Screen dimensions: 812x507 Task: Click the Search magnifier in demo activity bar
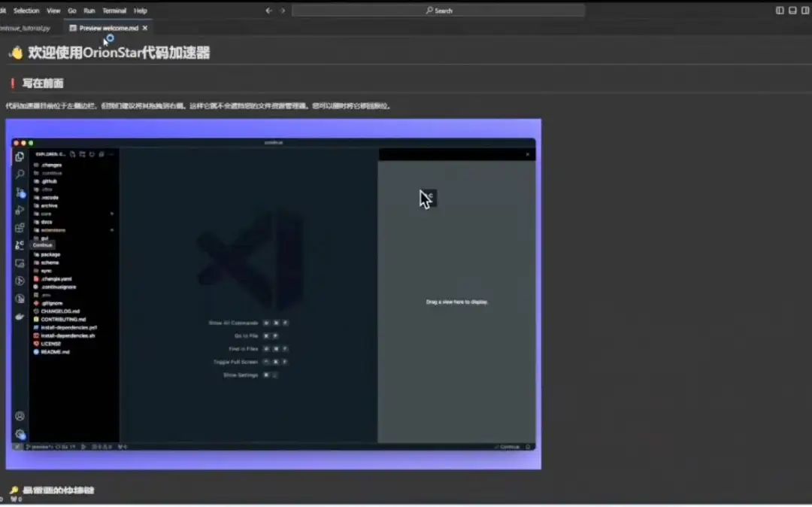click(x=20, y=174)
